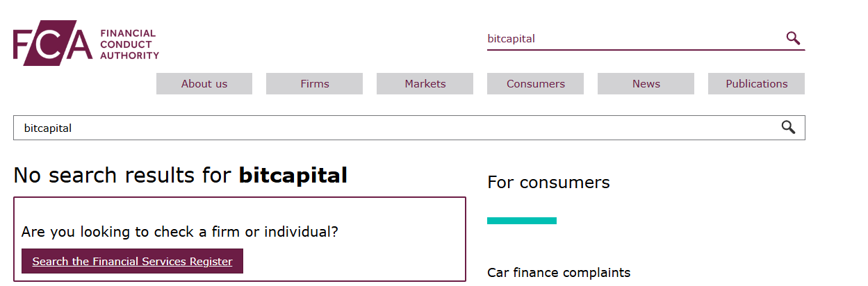
Task: Click the magnifier icon in header search
Action: click(793, 38)
